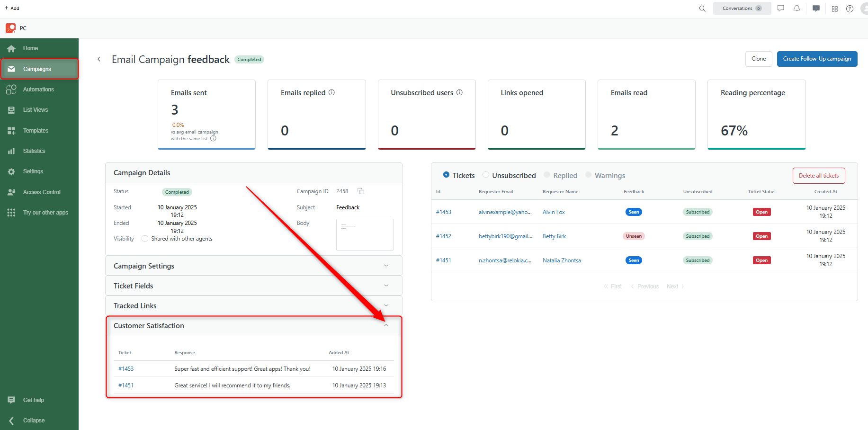Click the Get help chat icon
868x430 pixels.
tap(11, 400)
